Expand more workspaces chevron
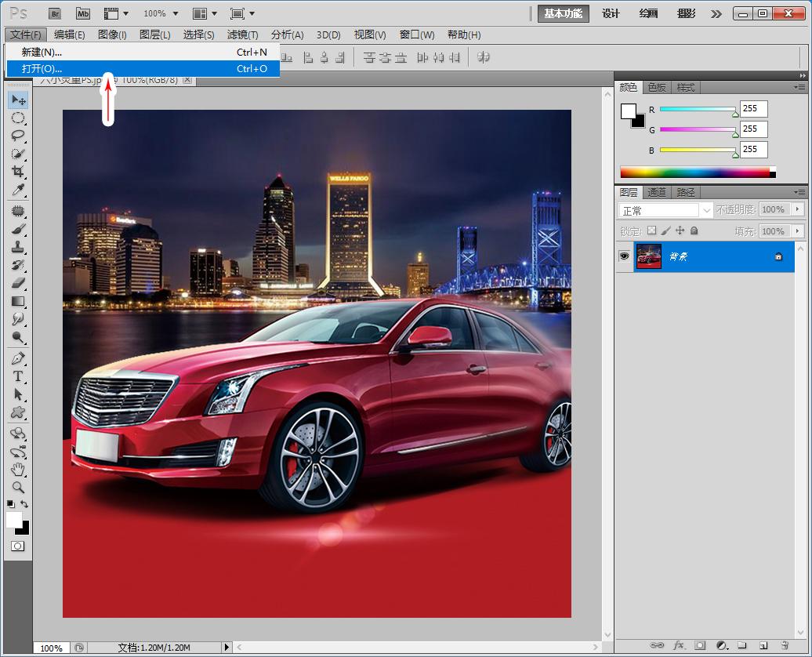Image resolution: width=812 pixels, height=657 pixels. point(716,14)
